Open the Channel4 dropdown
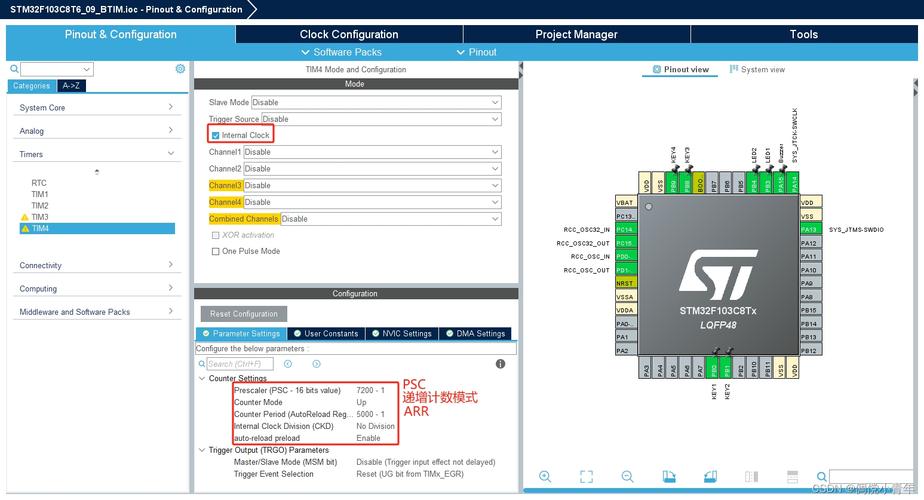This screenshot has height=500, width=924. point(372,202)
